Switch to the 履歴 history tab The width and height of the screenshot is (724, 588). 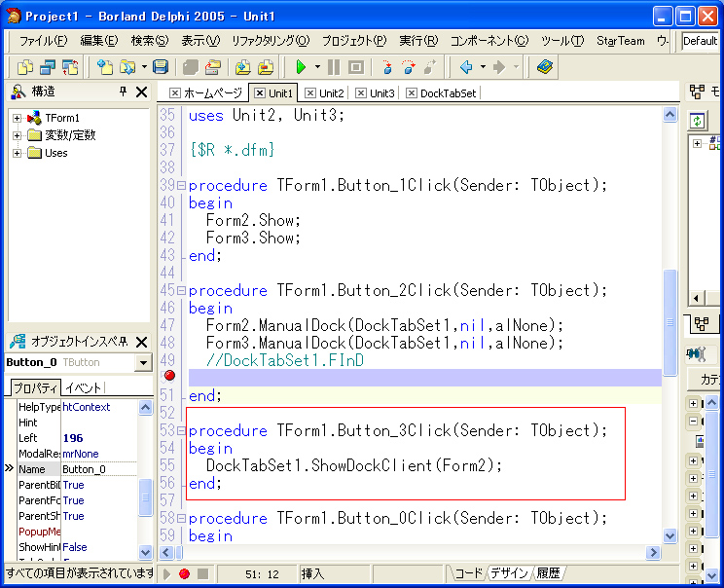(548, 573)
